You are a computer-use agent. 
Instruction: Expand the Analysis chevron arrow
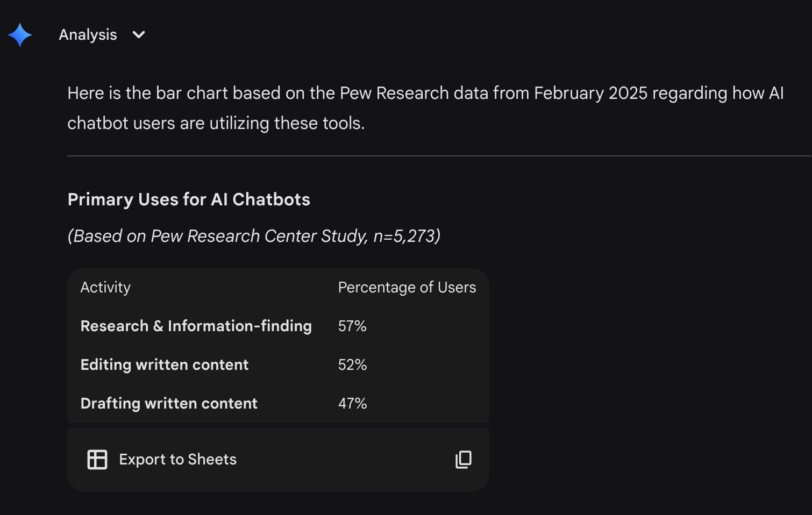[139, 35]
